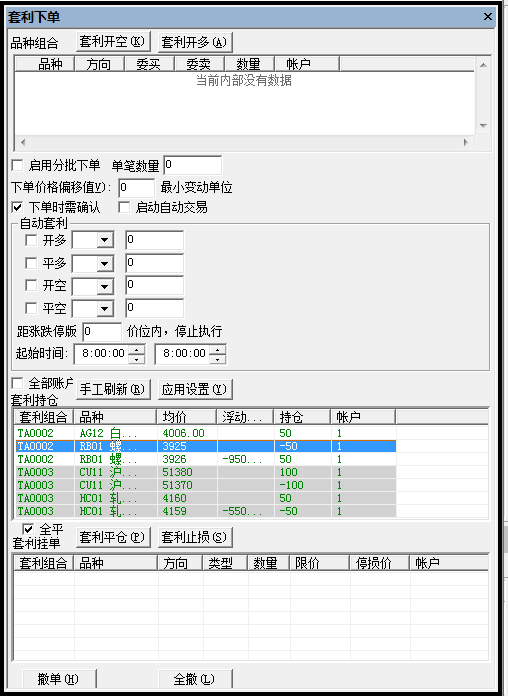The height and width of the screenshot is (696, 508).
Task: Click the 应用设置 (Y) button
Action: click(195, 390)
